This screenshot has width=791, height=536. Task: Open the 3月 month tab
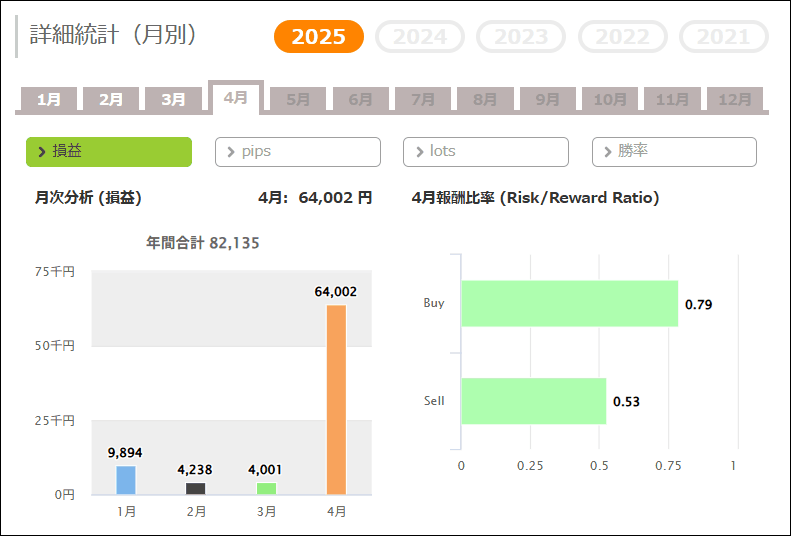pos(174,99)
